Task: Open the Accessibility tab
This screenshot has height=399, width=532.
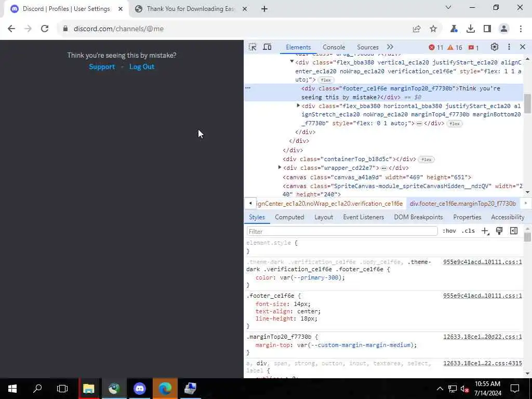Action: 508,217
